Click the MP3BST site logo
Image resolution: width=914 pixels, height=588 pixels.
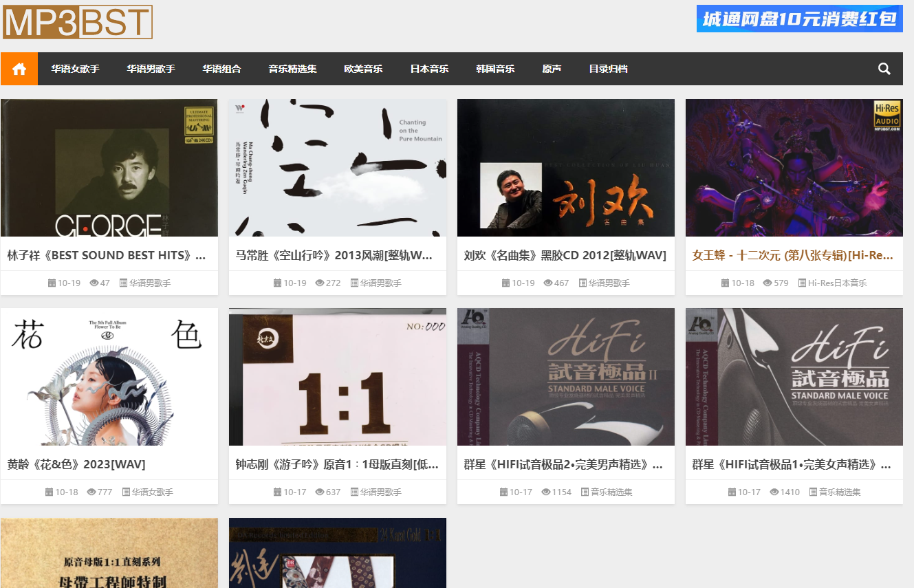click(x=77, y=22)
